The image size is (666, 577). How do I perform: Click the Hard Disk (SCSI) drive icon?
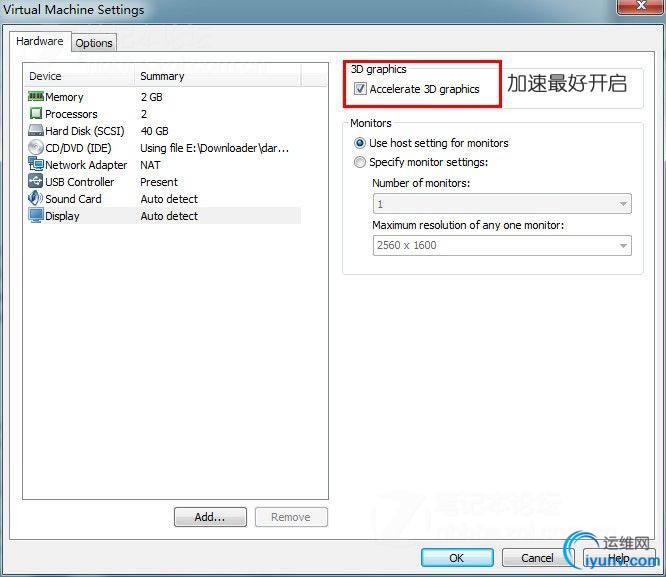coord(36,130)
